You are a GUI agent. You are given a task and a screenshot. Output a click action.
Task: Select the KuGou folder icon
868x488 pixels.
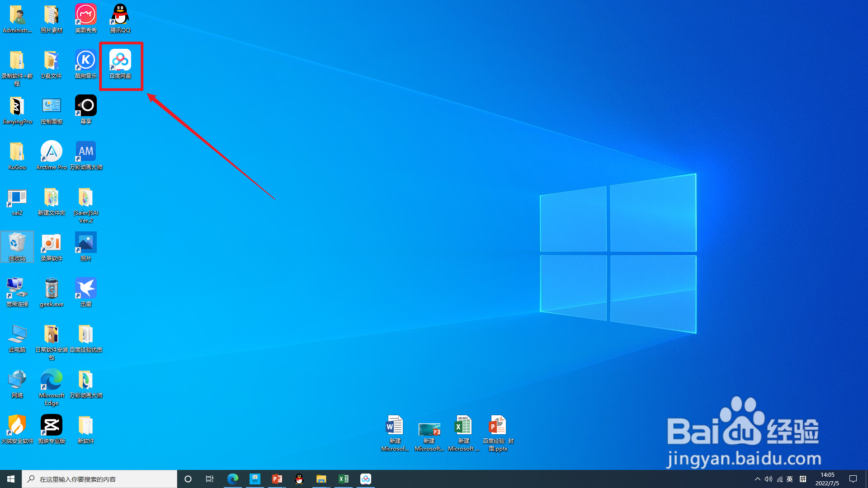pos(17,155)
